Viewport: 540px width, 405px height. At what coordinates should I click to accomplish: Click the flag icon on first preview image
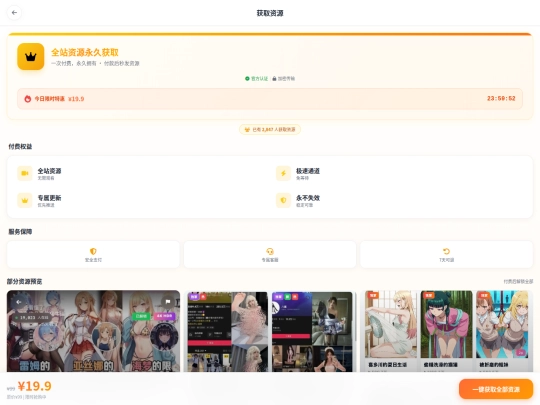168,302
